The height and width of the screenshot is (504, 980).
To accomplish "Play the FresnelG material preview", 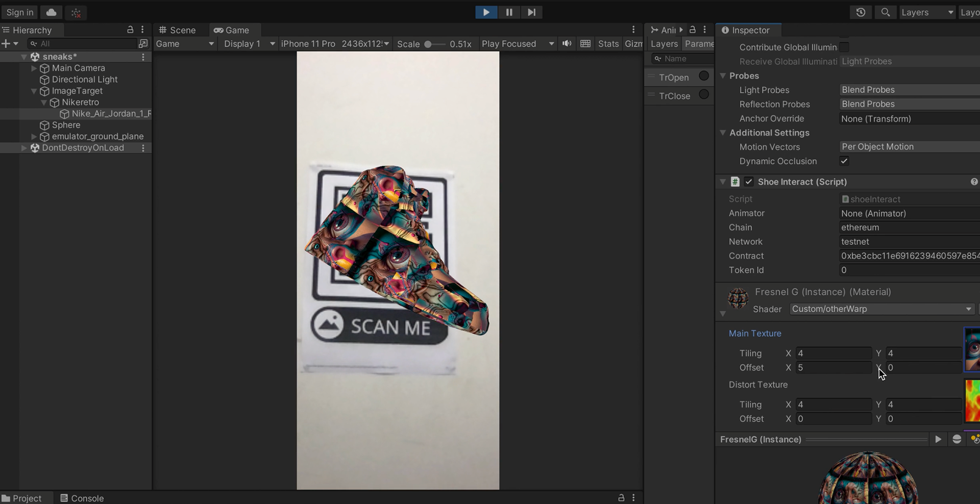I will 938,439.
